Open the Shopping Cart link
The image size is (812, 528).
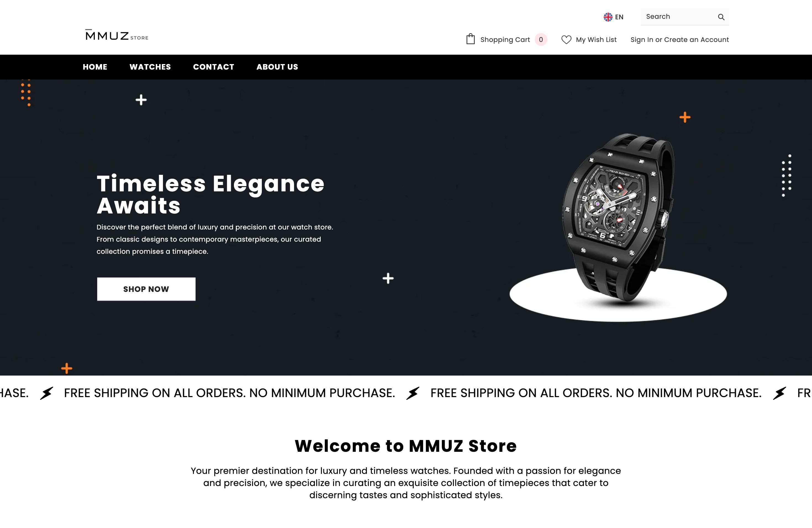tap(505, 39)
